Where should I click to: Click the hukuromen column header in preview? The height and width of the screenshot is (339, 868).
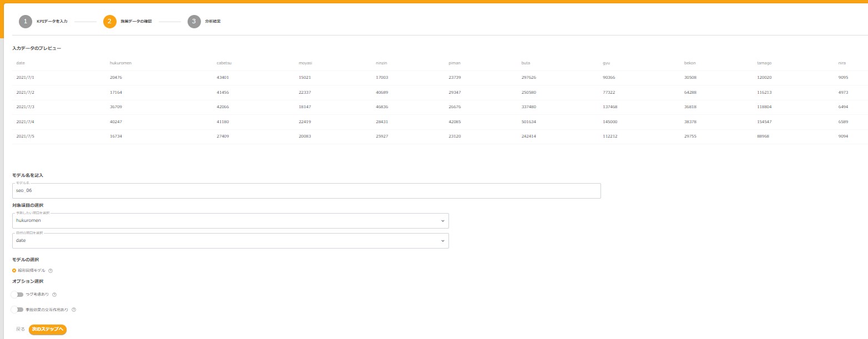[121, 63]
